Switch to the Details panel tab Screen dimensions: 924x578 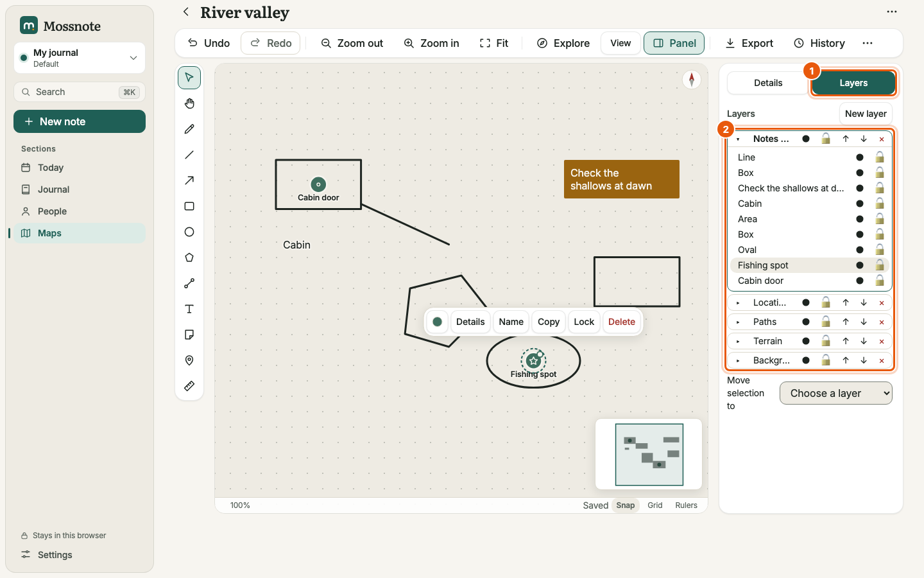(768, 83)
